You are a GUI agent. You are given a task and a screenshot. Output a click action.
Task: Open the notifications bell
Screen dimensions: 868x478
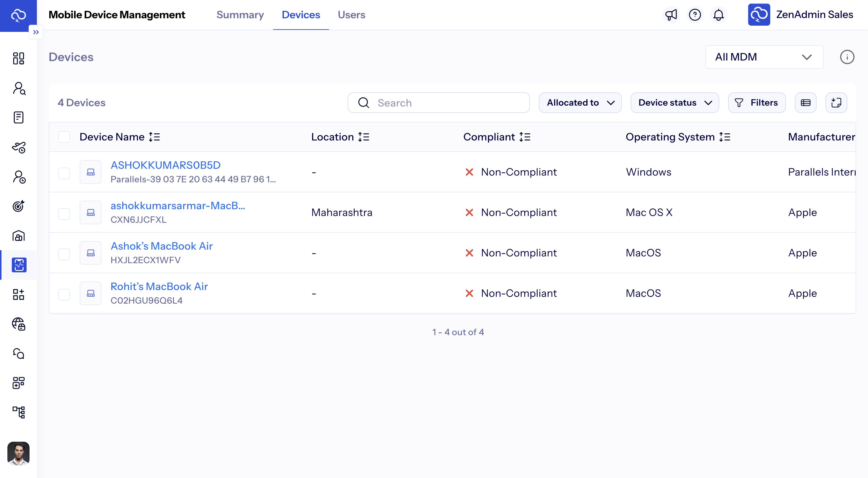718,15
